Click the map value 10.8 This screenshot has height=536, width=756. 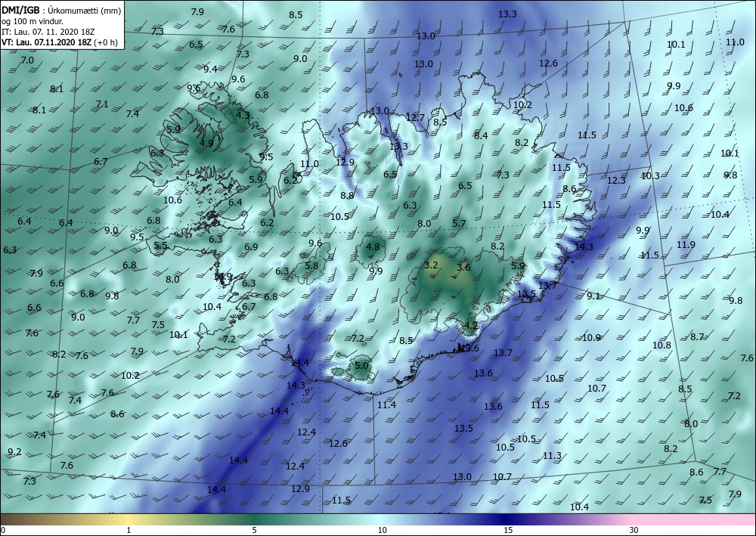point(661,345)
